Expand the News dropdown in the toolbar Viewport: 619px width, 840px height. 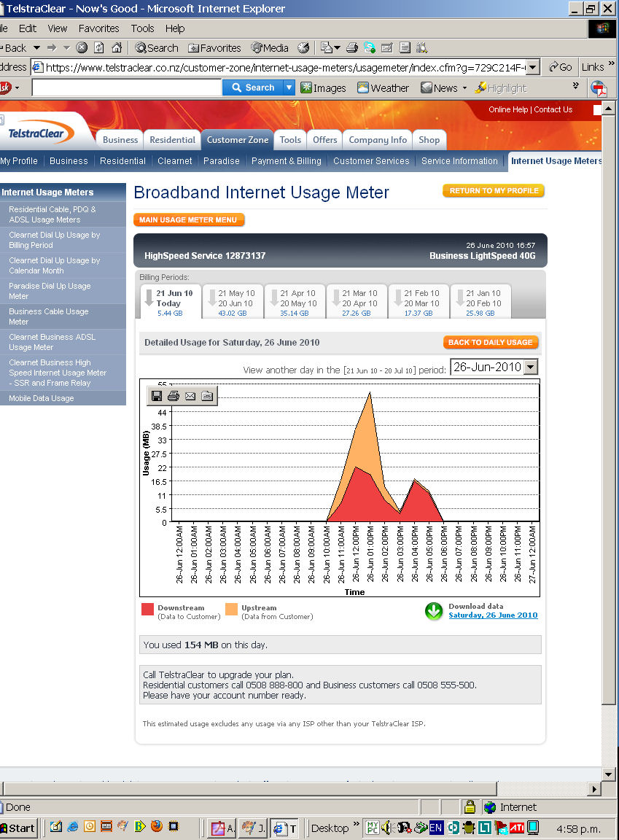click(x=464, y=87)
